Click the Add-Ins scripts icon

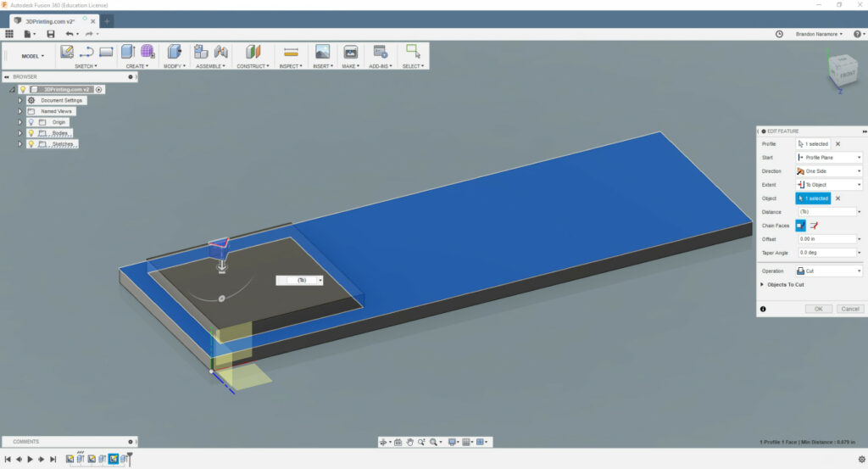(381, 52)
